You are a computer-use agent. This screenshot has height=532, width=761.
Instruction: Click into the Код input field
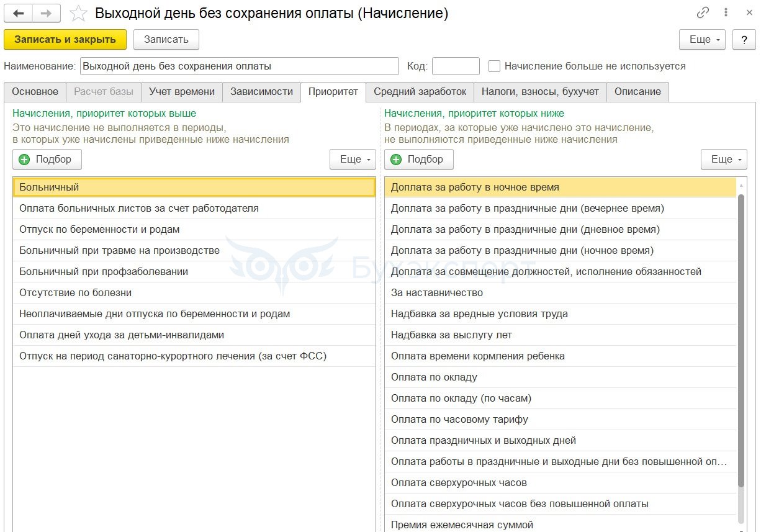pos(456,66)
